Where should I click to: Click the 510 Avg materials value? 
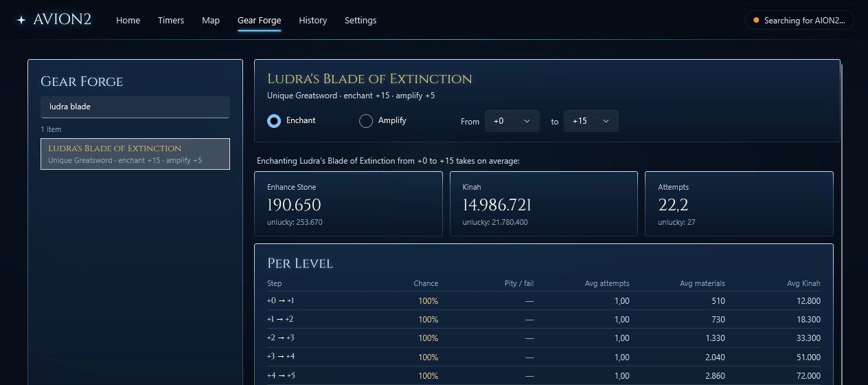click(718, 300)
